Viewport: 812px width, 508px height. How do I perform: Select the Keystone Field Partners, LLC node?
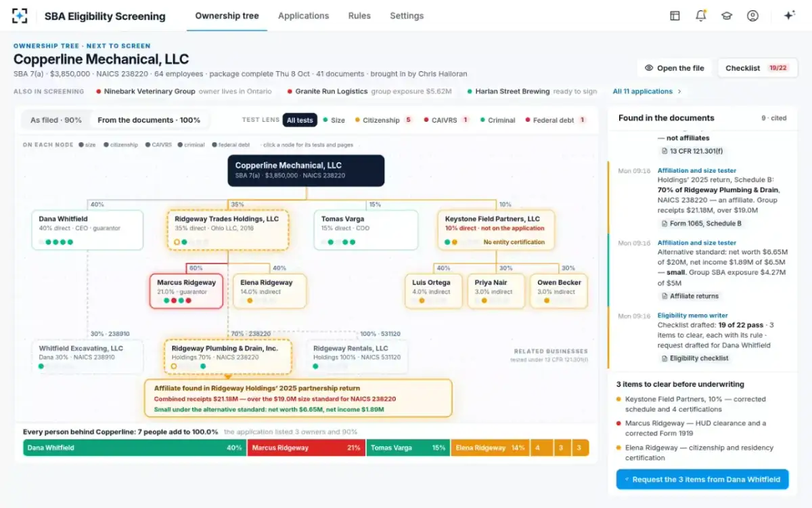point(496,230)
